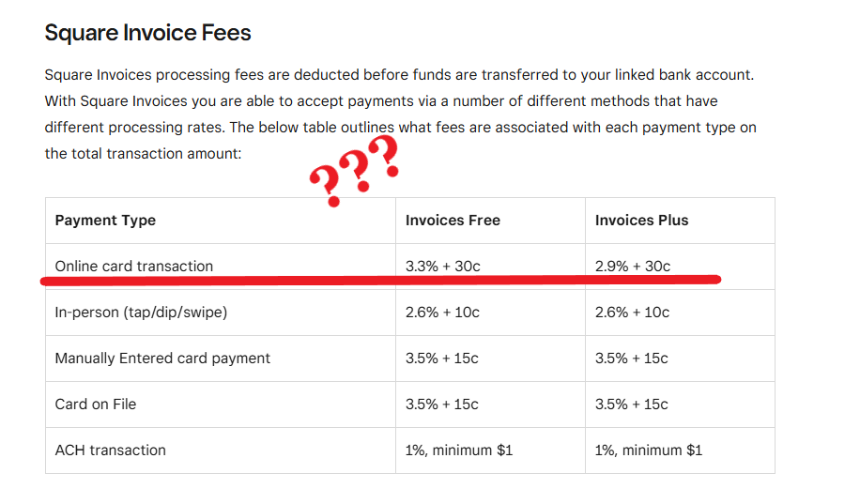Click Manually Entered fee under Invoices Plus
This screenshot has height=504, width=860.
632,358
